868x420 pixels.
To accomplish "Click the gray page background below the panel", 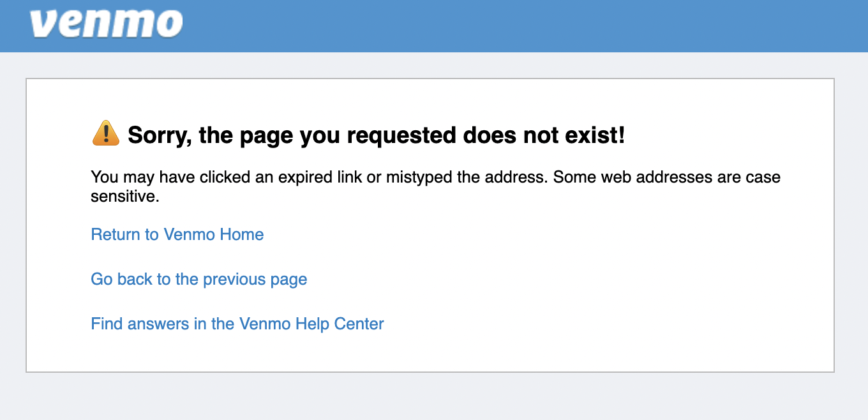I will [434, 397].
